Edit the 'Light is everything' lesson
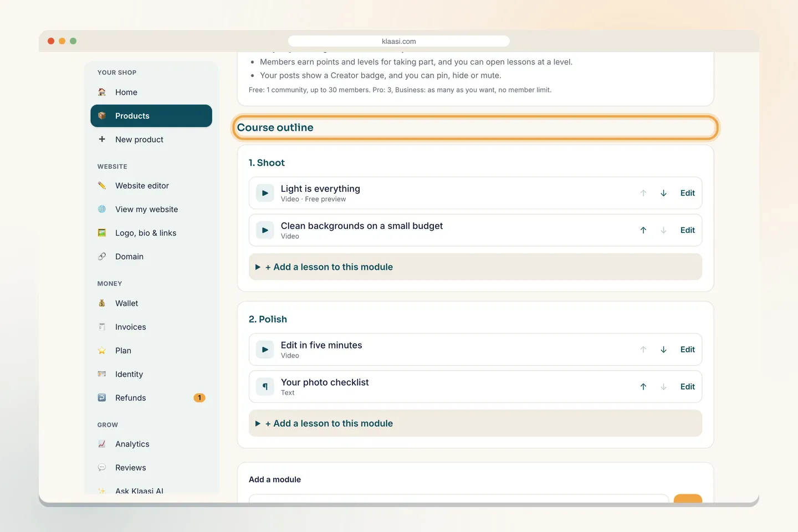 pos(688,193)
